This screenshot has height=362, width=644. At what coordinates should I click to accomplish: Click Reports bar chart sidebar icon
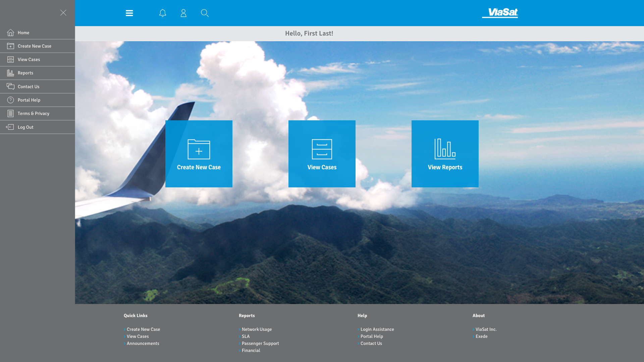pos(10,73)
